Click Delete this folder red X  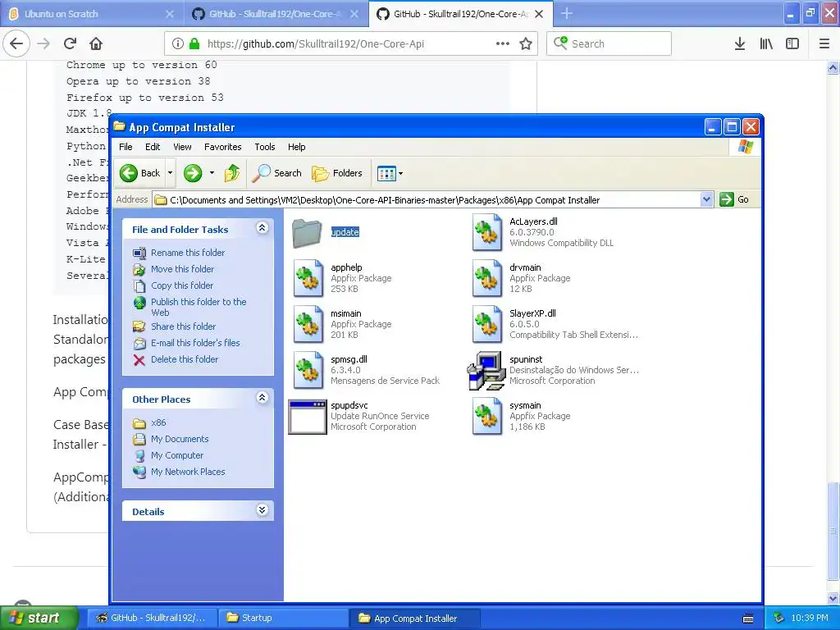pyautogui.click(x=139, y=359)
